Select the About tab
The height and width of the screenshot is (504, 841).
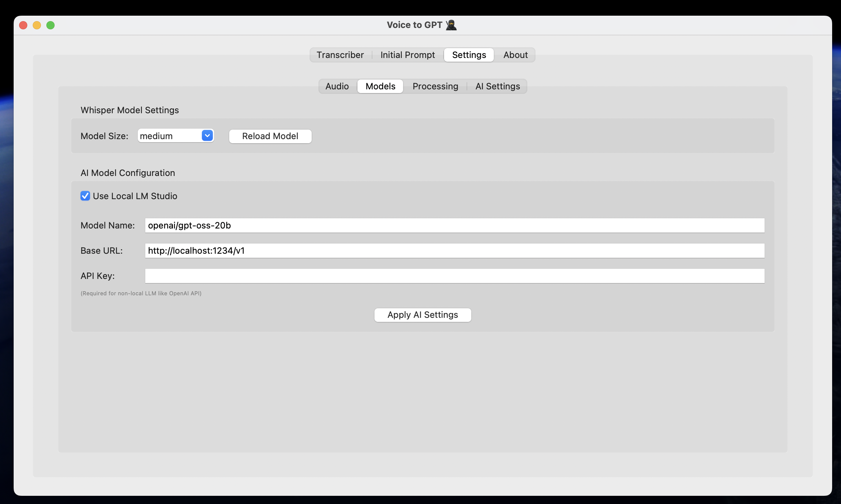click(x=515, y=55)
